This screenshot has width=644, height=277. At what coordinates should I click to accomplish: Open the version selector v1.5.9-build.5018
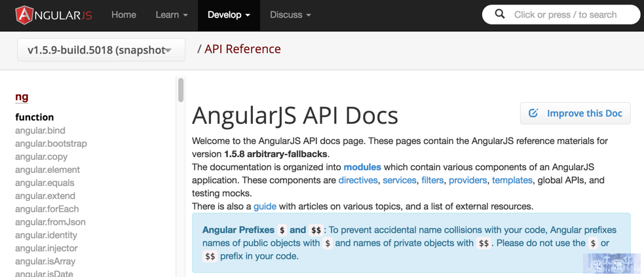tap(101, 50)
